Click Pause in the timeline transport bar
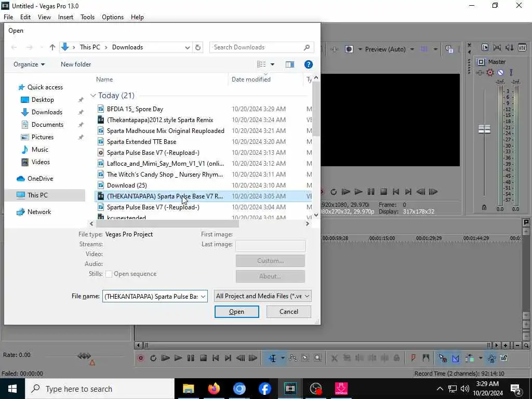The width and height of the screenshot is (532, 399). 191,358
